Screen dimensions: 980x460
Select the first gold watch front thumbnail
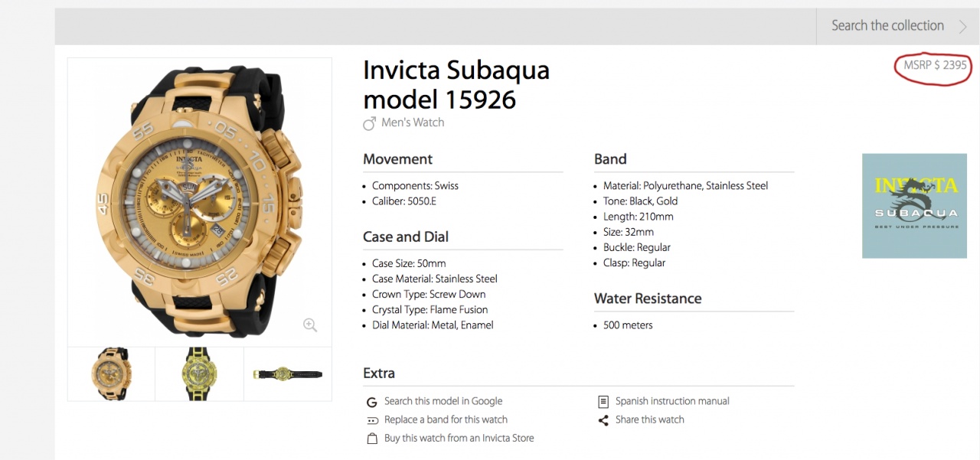(x=112, y=374)
